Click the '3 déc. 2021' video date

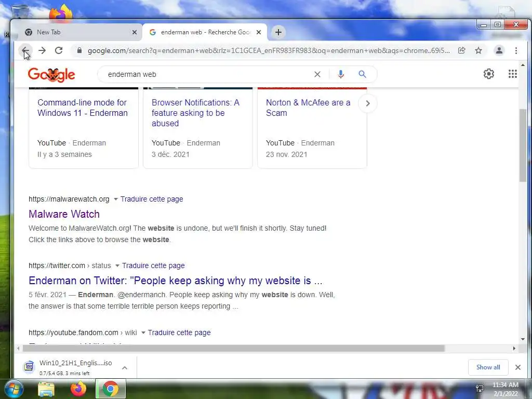170,154
